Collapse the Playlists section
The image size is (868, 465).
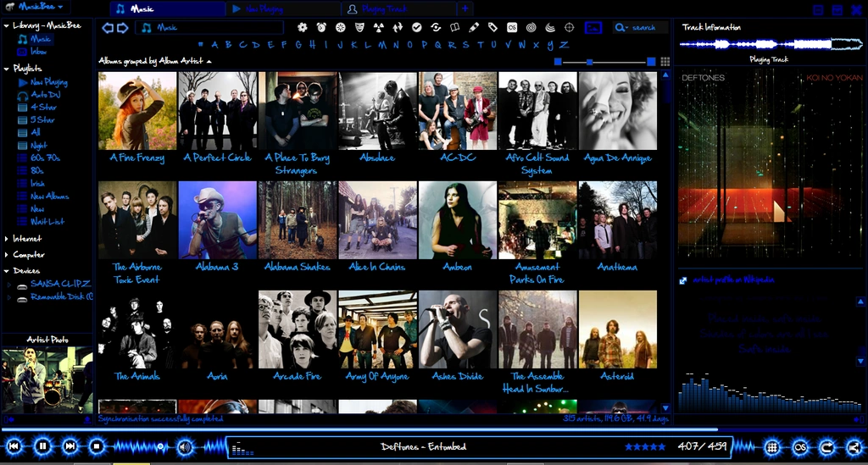tap(6, 68)
